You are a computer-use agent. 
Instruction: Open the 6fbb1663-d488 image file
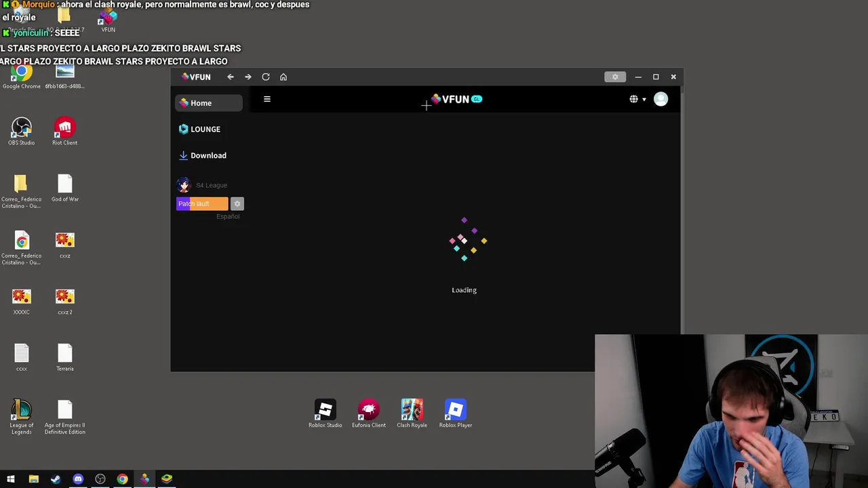click(65, 77)
